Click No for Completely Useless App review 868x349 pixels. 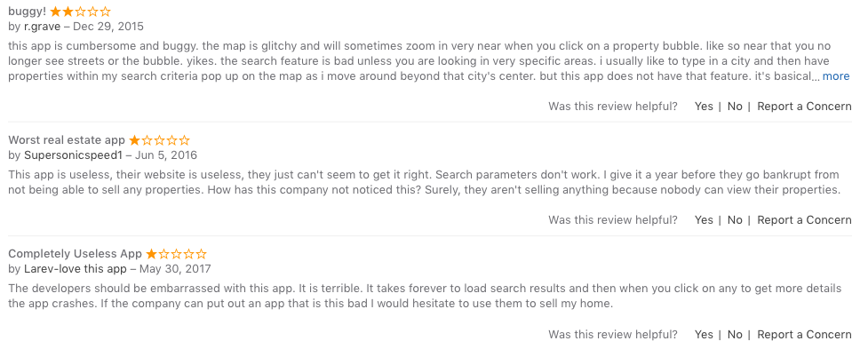(735, 335)
